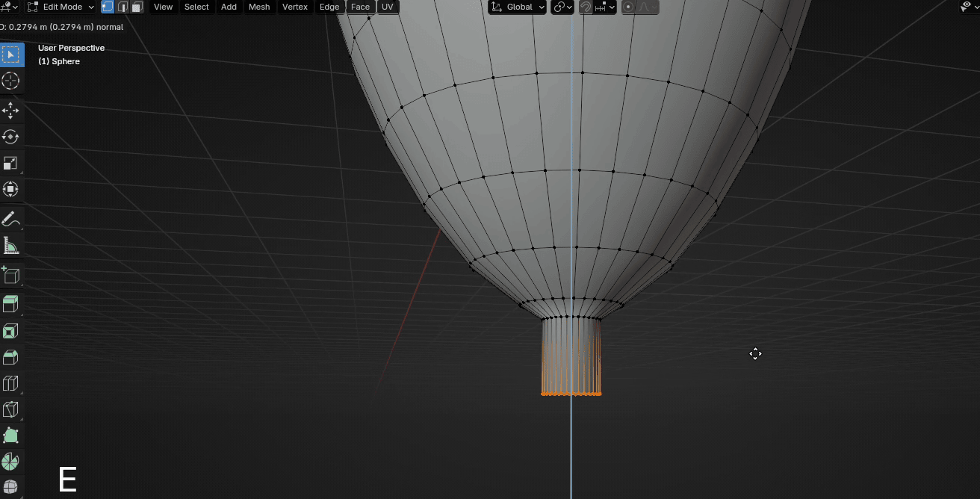The height and width of the screenshot is (499, 980).
Task: Open the Vertex menu
Action: (x=294, y=7)
